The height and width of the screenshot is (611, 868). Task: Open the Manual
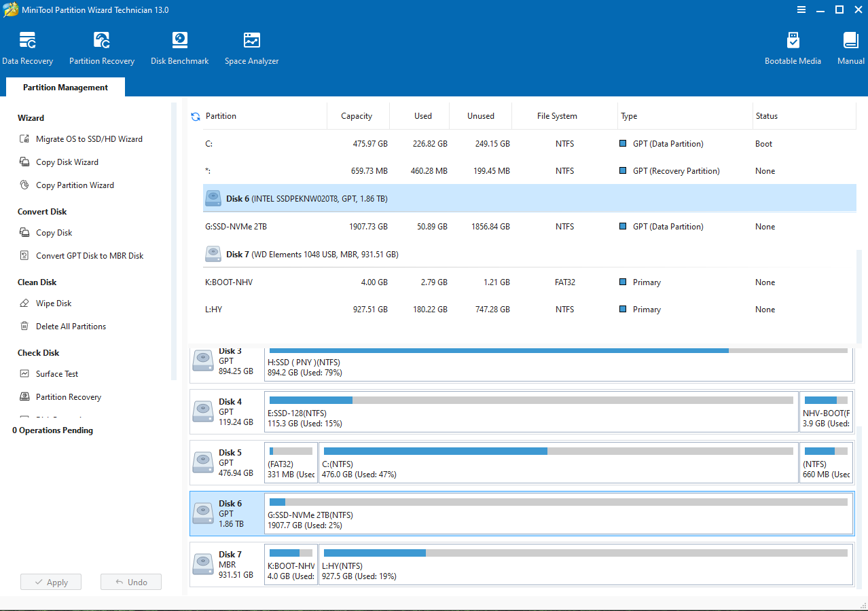click(x=850, y=49)
